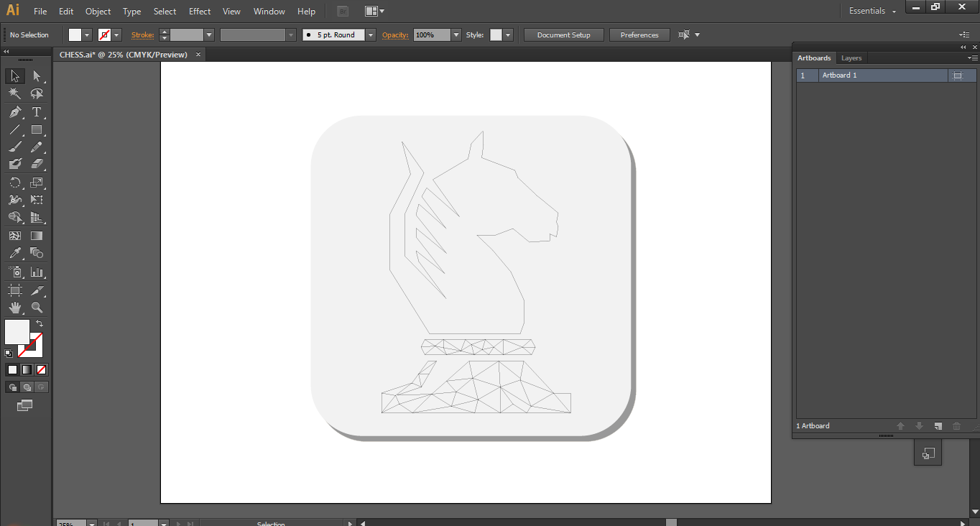Open the 5 pt. Round brush dropdown
This screenshot has height=526, width=980.
click(x=371, y=34)
